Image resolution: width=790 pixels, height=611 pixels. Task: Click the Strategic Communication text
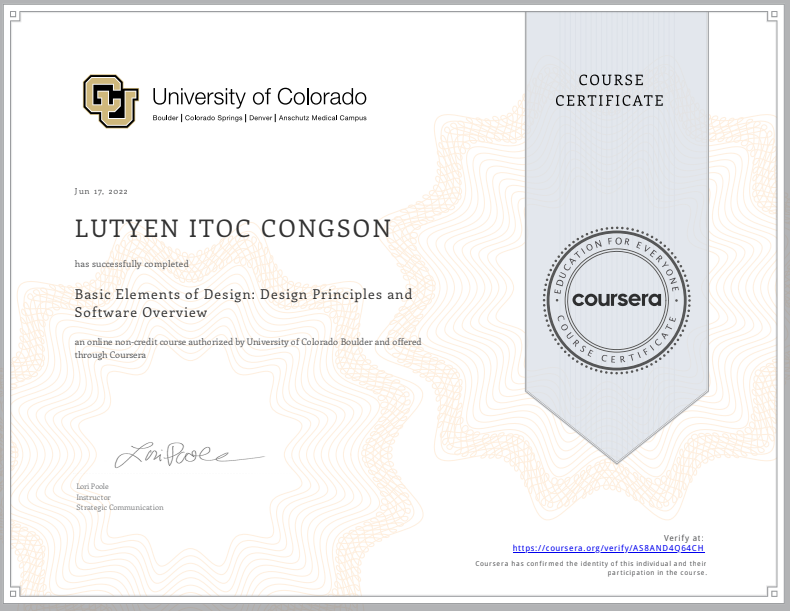120,507
